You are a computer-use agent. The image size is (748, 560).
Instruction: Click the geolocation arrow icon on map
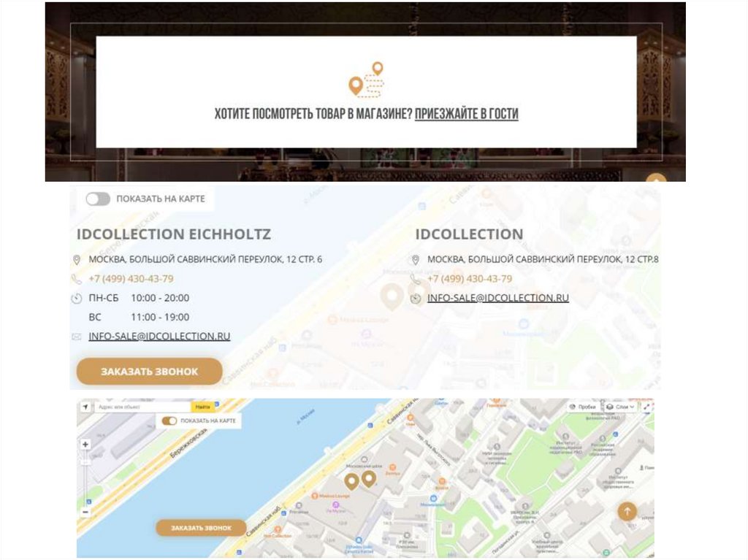pyautogui.click(x=85, y=407)
